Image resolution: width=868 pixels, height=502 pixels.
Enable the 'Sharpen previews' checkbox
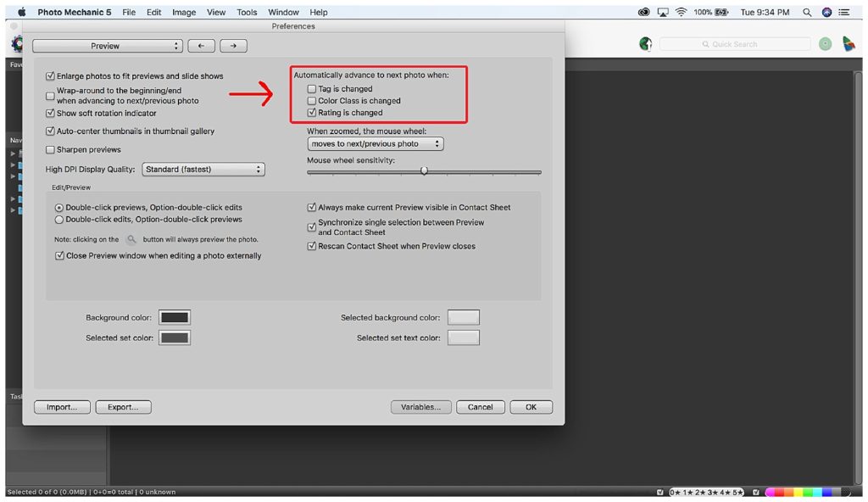point(50,149)
